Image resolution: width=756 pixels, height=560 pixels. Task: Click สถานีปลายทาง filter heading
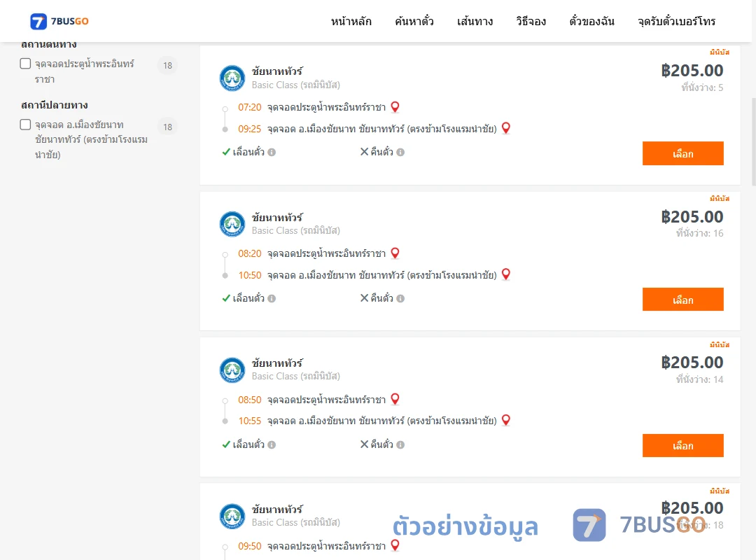pos(55,105)
